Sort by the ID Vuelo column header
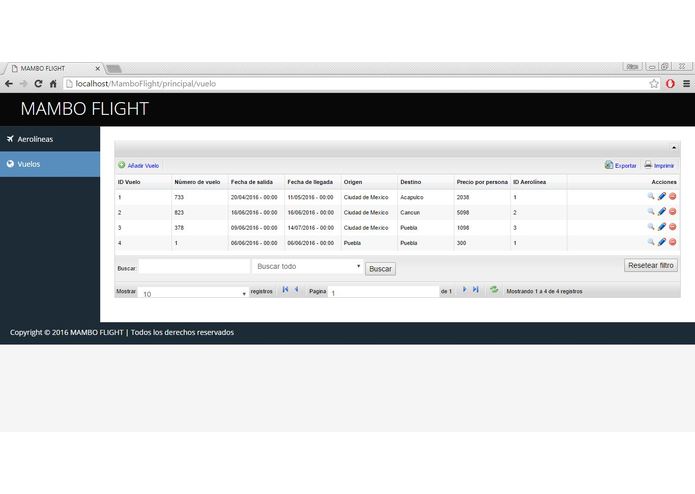This screenshot has width=695, height=494. (129, 182)
